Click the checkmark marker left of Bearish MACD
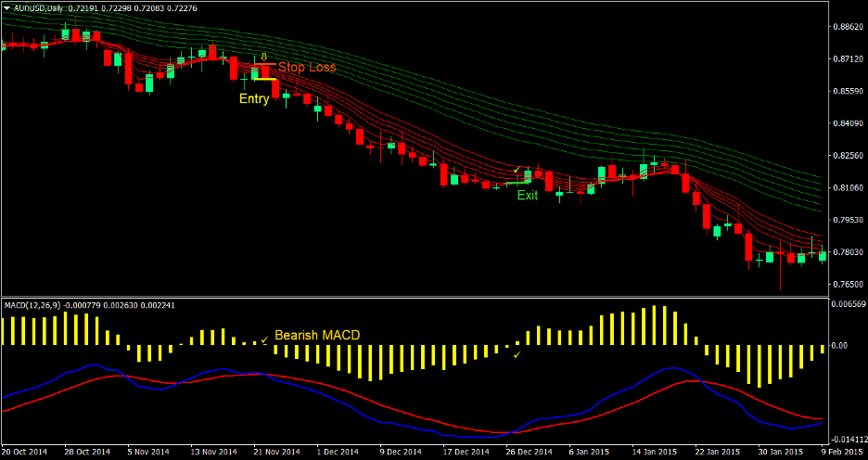The width and height of the screenshot is (868, 460). pyautogui.click(x=264, y=339)
